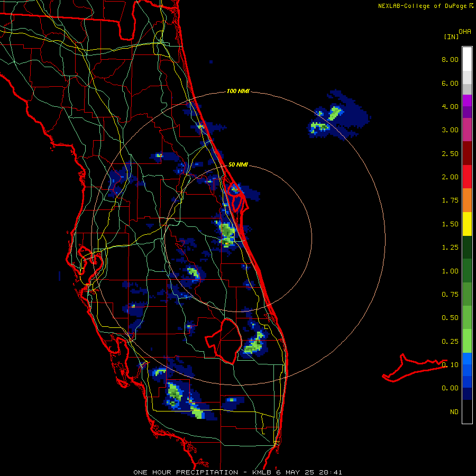Pick the white swatch atop the legend
This screenshot has width=476, height=476.
coord(467,59)
